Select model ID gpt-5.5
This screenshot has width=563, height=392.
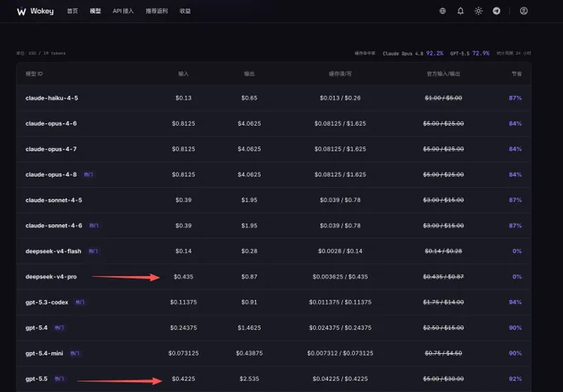36,379
